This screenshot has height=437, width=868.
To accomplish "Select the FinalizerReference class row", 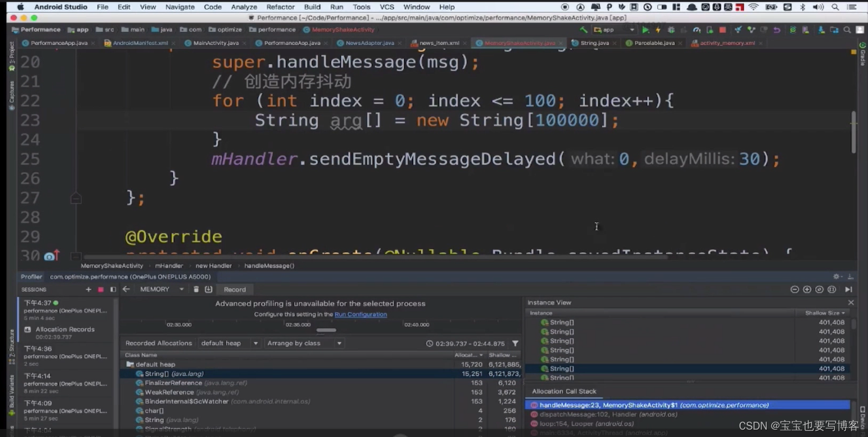I will pos(321,383).
